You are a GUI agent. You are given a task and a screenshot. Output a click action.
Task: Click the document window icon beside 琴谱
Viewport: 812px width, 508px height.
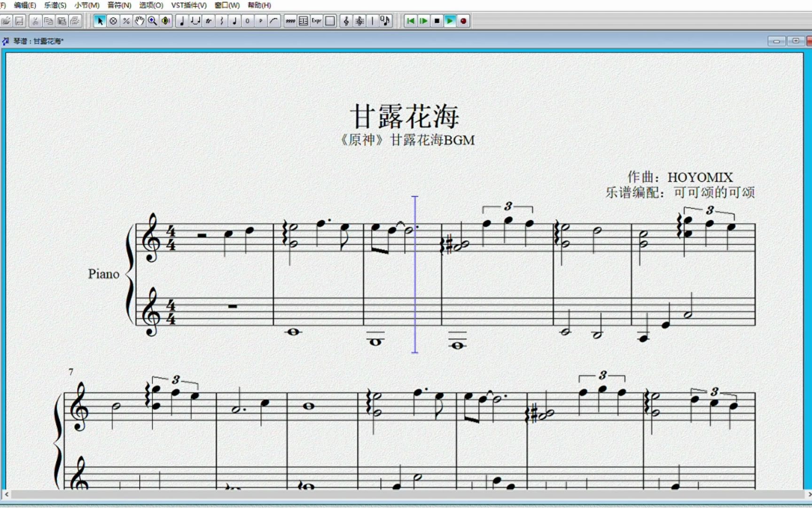click(x=6, y=41)
